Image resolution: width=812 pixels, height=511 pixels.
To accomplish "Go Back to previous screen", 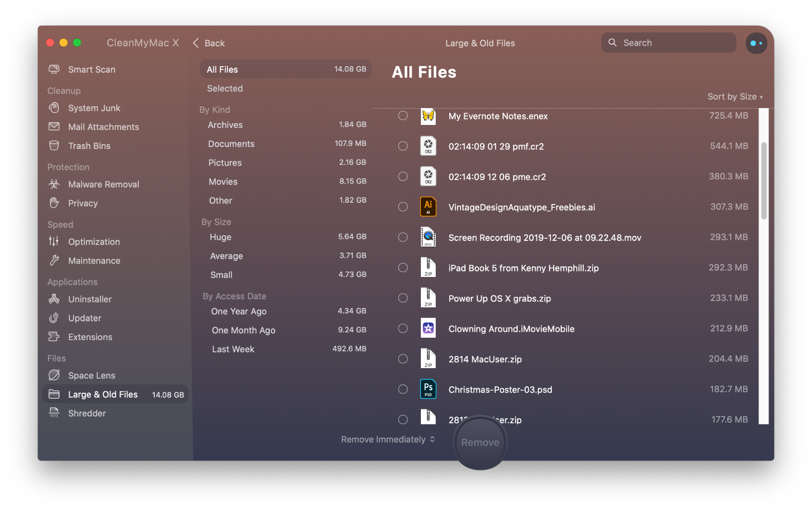I will 209,43.
